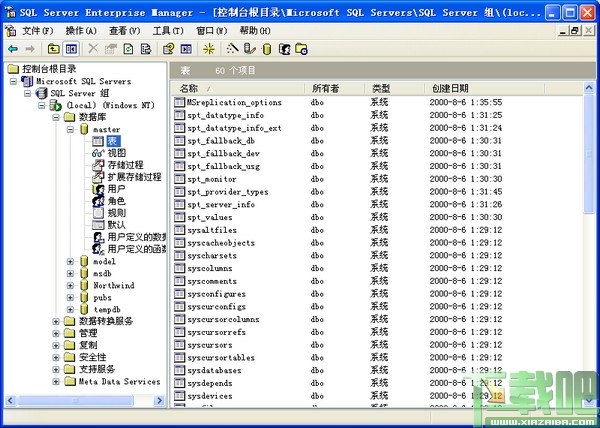
Task: Click the New database cylinder icon
Action: pyautogui.click(x=267, y=49)
